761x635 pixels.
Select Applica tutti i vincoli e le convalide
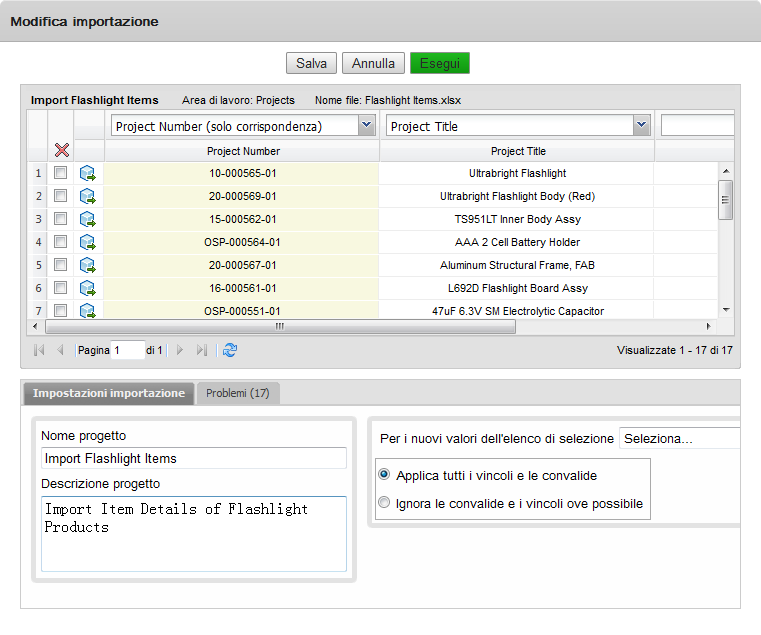tap(384, 474)
